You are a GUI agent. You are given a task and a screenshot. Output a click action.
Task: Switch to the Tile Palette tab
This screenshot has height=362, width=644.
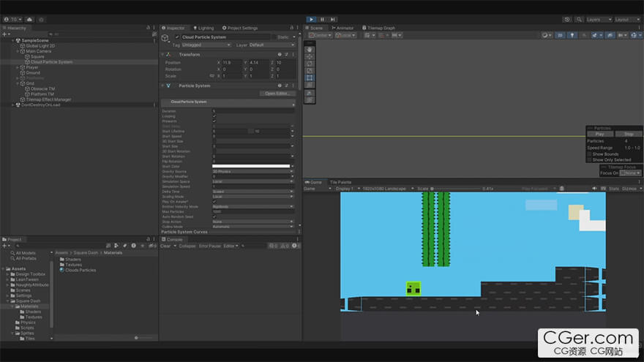(340, 182)
